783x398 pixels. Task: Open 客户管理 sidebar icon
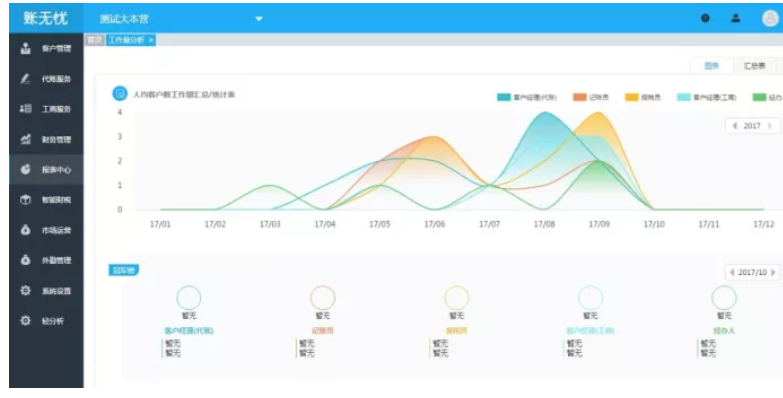tap(25, 48)
